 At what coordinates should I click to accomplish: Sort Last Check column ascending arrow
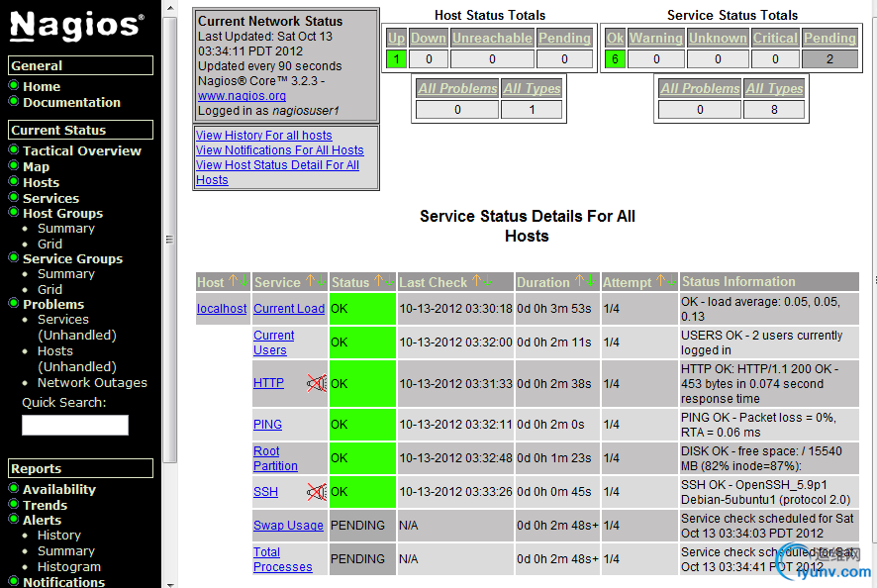coord(476,280)
